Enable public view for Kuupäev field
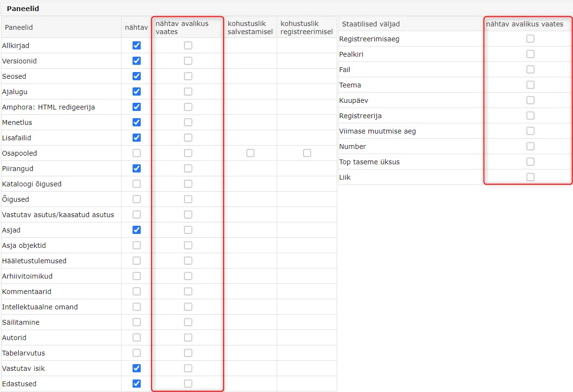This screenshot has height=392, width=573. pyautogui.click(x=530, y=100)
